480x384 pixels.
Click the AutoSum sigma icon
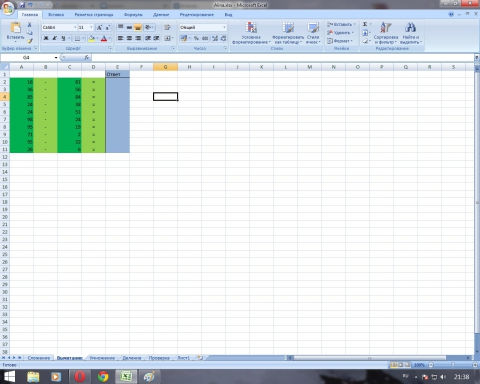[365, 24]
